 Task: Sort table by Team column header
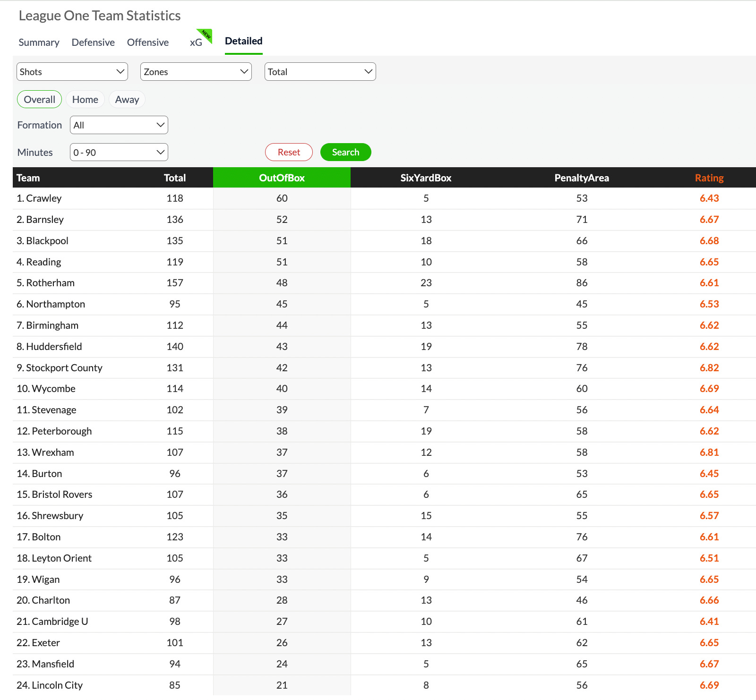pos(28,178)
